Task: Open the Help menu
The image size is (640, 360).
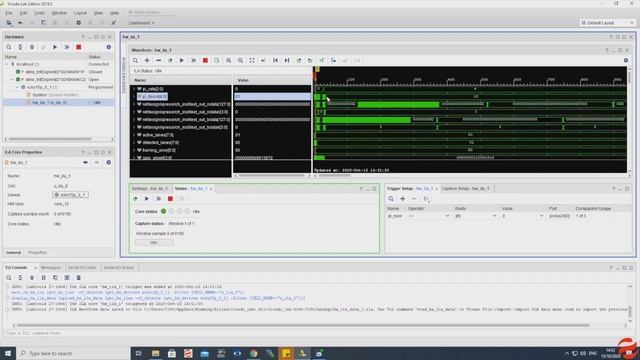Action: click(x=114, y=13)
